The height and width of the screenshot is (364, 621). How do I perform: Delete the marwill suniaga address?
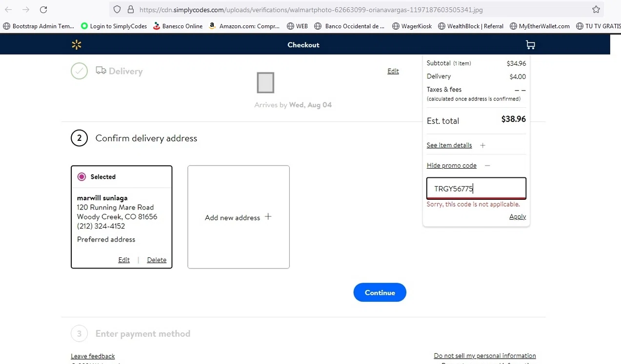pyautogui.click(x=157, y=260)
